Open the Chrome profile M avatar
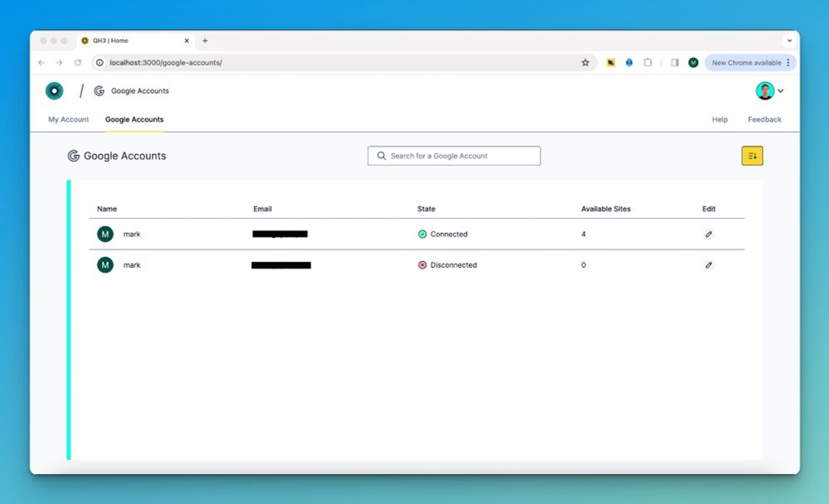829x504 pixels. (x=693, y=62)
